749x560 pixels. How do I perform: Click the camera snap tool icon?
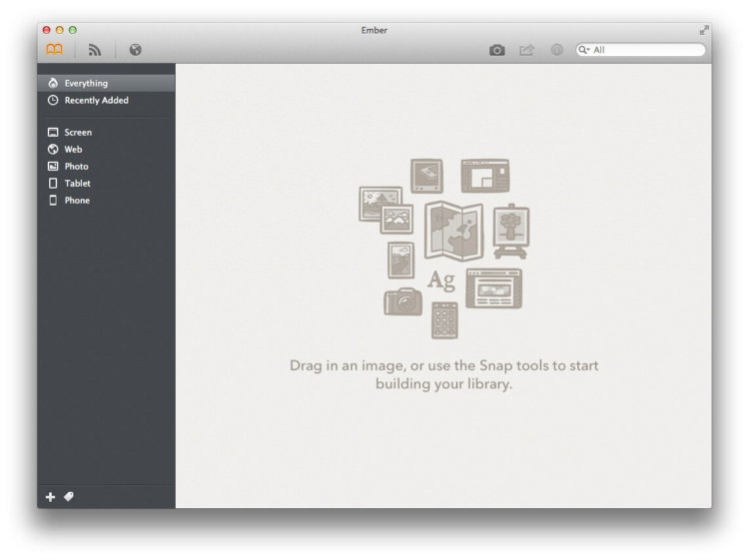pos(496,50)
